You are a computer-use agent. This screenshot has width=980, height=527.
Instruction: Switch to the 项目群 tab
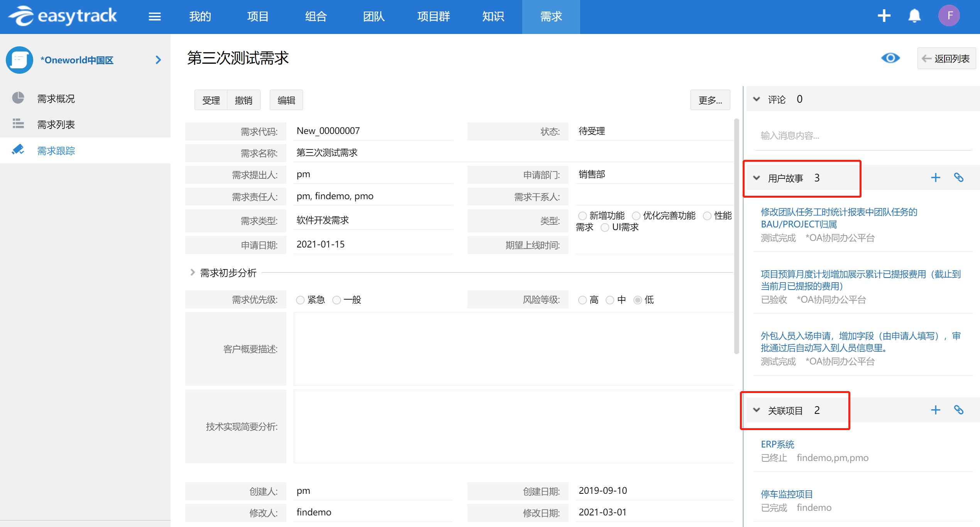(433, 17)
